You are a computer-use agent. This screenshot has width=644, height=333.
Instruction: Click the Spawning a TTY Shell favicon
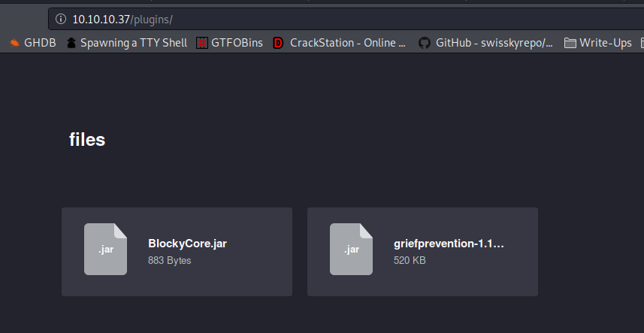71,43
